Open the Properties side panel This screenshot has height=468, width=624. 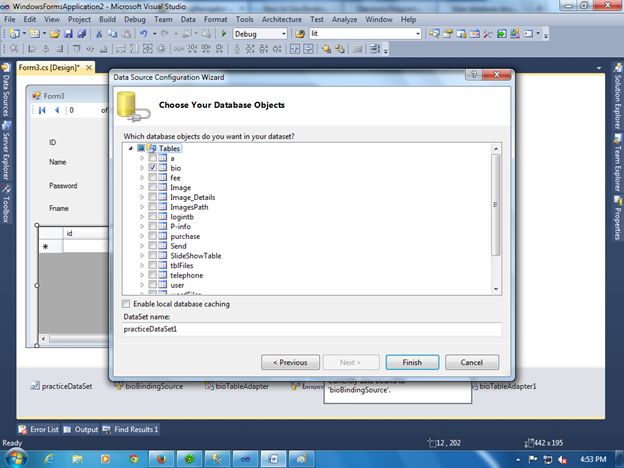coord(617,218)
